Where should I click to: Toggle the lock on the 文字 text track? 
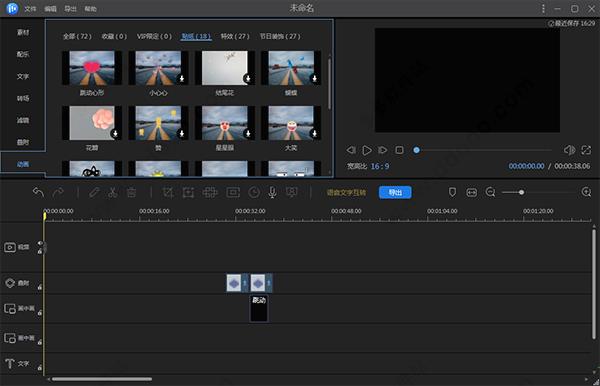coord(40,368)
